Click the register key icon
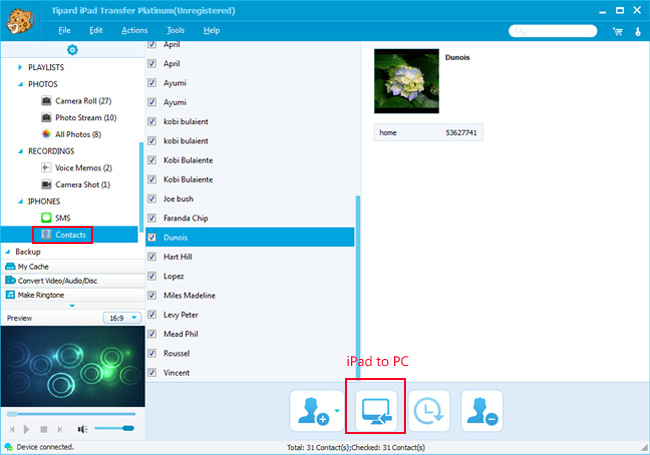The height and width of the screenshot is (455, 650). 638,31
